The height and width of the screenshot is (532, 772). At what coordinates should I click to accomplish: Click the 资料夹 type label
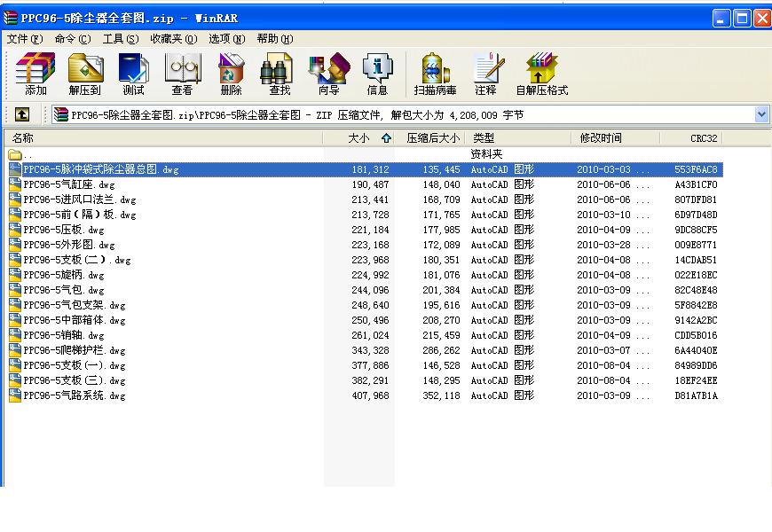pyautogui.click(x=486, y=154)
